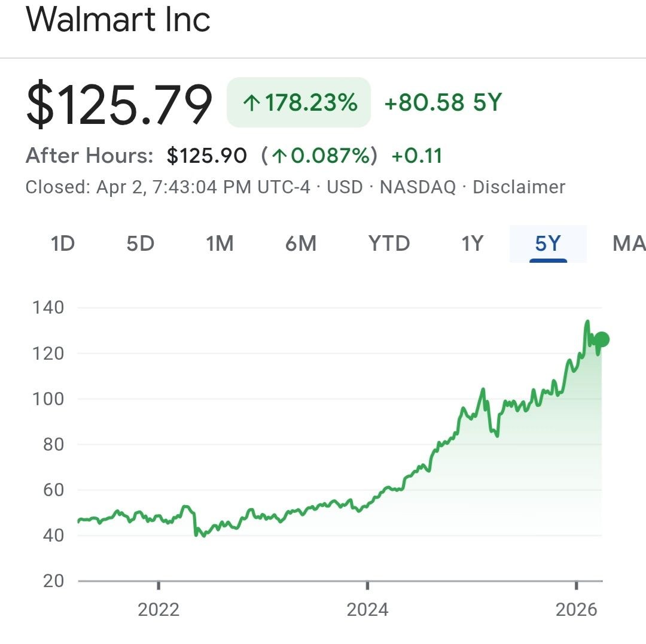Click the after-hours up arrow beside 0.087%
646x644 pixels.
[x=279, y=156]
